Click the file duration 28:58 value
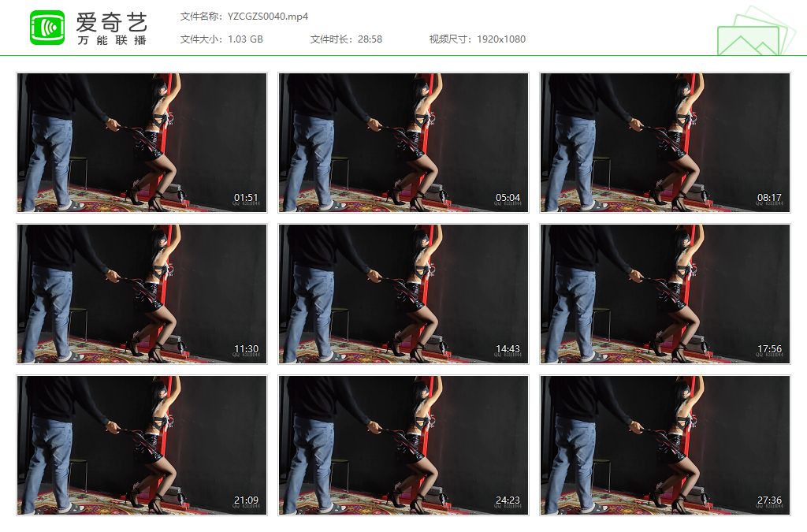This screenshot has width=807, height=532. pyautogui.click(x=370, y=39)
